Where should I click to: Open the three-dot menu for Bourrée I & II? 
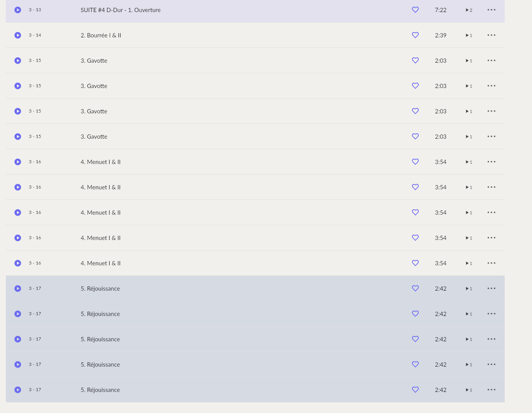[x=491, y=35]
